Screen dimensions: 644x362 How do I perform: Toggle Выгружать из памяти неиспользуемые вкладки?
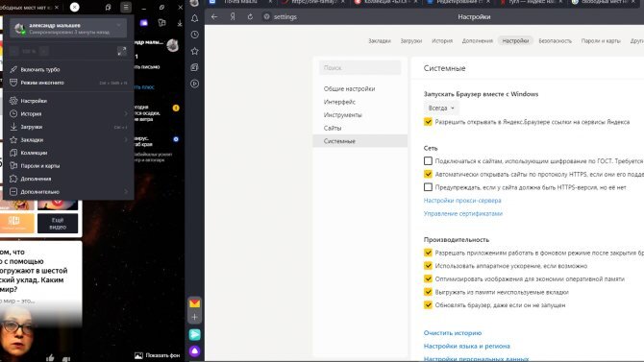(x=428, y=292)
